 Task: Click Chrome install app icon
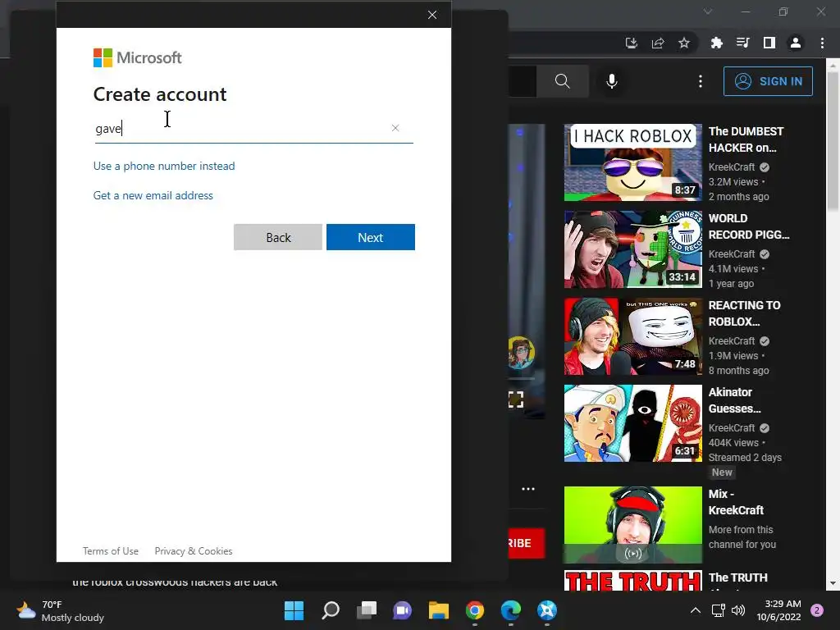point(632,43)
